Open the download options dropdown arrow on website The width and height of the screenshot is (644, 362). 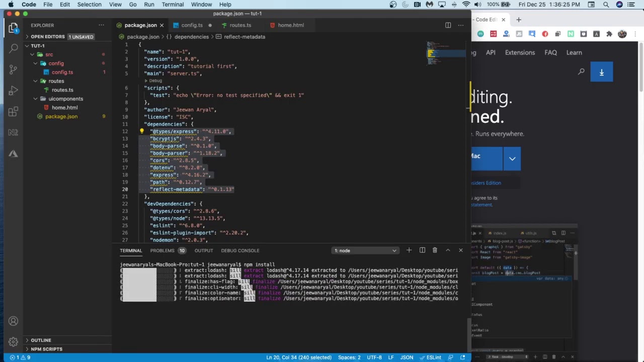pos(512,158)
